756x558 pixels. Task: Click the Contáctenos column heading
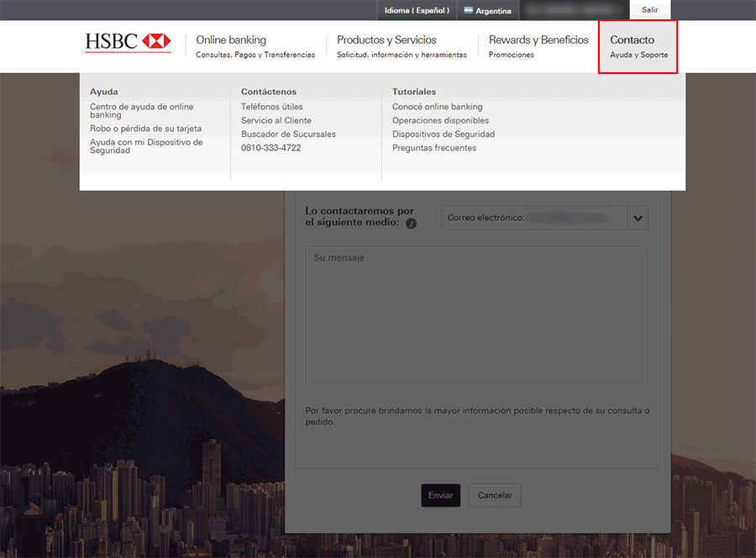pyautogui.click(x=269, y=92)
